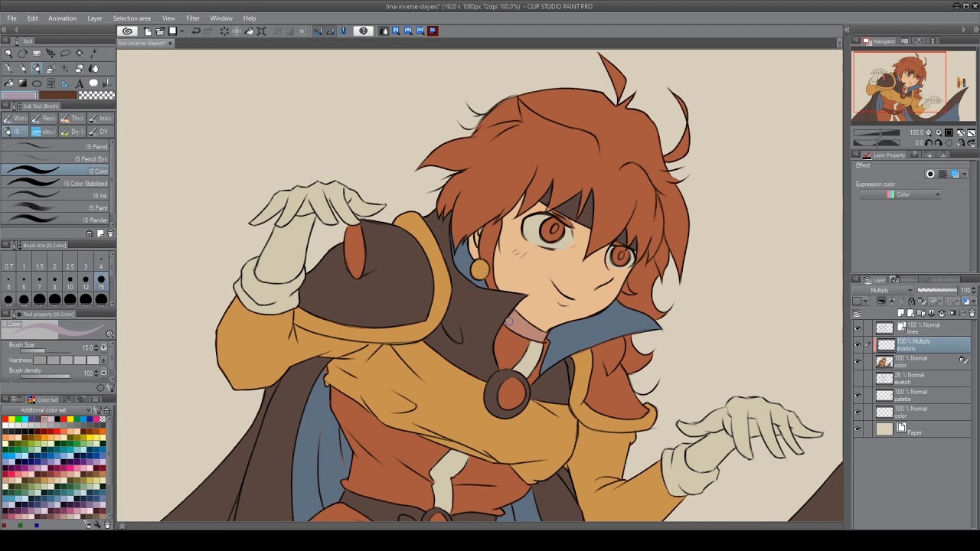Click the Open file icon
The width and height of the screenshot is (980, 551).
(160, 31)
